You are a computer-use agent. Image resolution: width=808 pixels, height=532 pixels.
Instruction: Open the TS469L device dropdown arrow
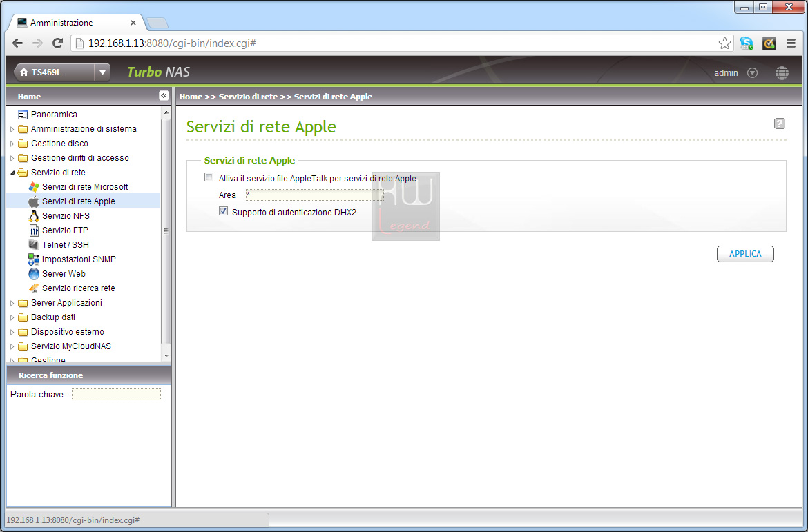pos(102,72)
